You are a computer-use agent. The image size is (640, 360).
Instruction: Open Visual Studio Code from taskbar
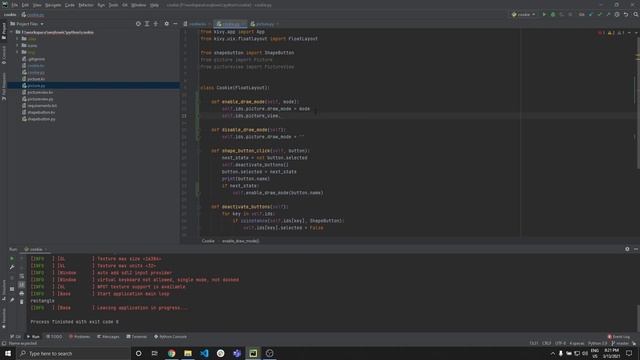(x=204, y=353)
